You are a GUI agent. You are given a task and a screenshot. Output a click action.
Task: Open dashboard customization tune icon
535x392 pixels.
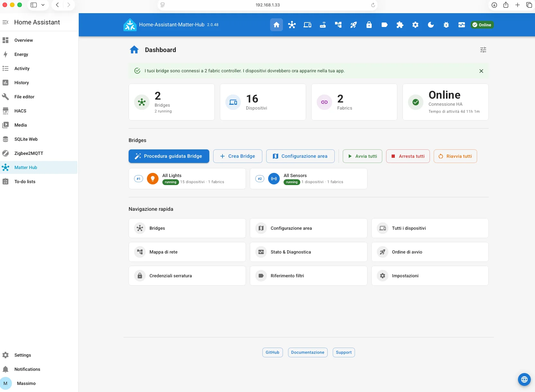coord(483,50)
